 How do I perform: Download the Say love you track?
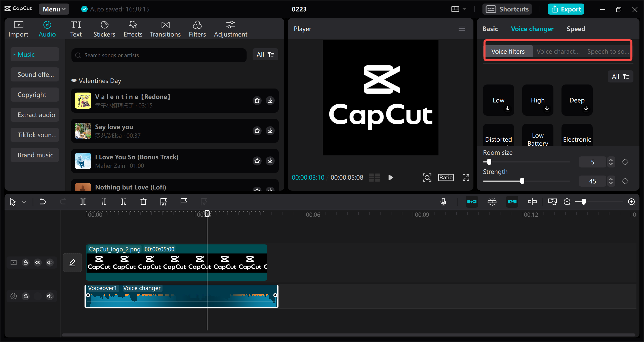click(270, 131)
